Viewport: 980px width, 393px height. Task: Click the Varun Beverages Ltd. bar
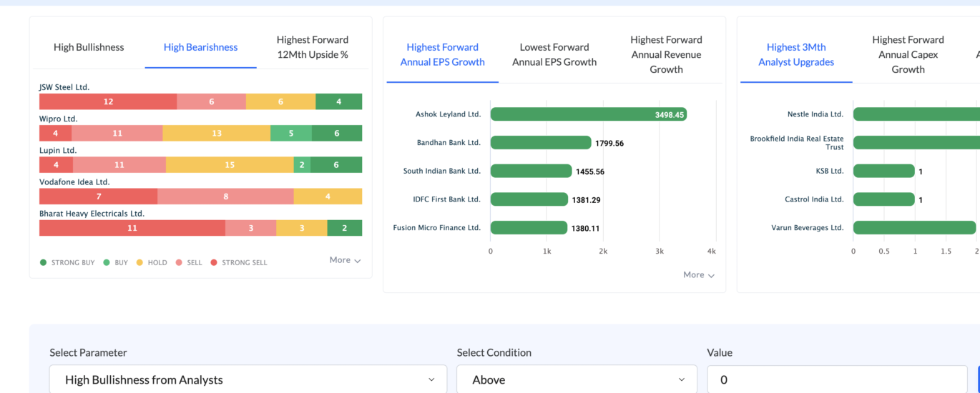pos(915,228)
